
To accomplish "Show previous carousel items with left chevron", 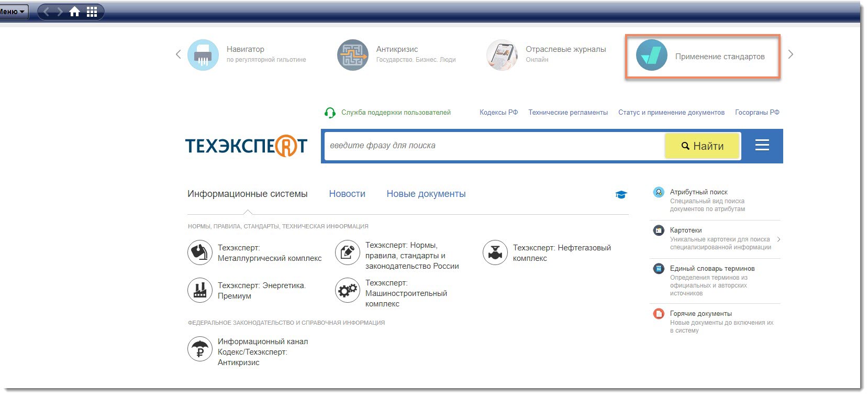I will pos(178,54).
